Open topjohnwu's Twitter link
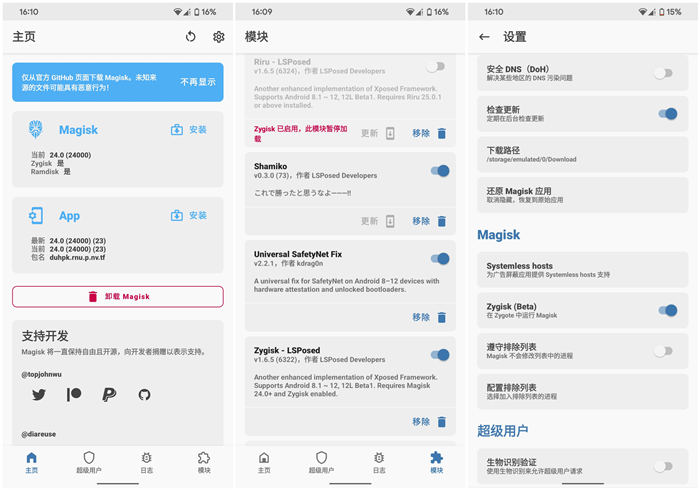Viewport: 700px width, 490px height. point(39,394)
